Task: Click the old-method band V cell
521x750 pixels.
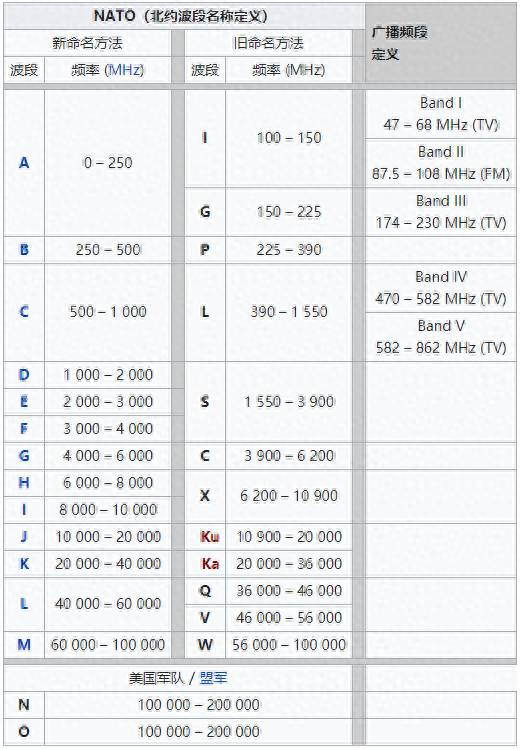Action: click(x=205, y=618)
